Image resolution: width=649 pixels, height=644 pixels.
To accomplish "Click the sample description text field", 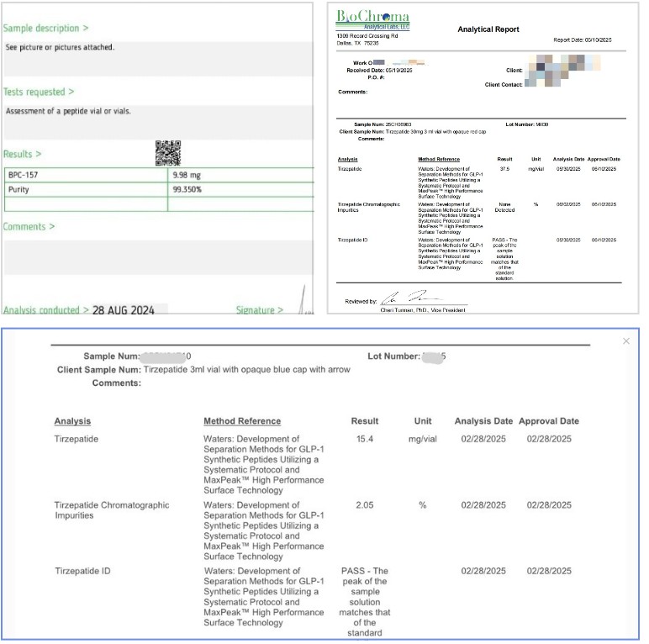I will pos(156,56).
